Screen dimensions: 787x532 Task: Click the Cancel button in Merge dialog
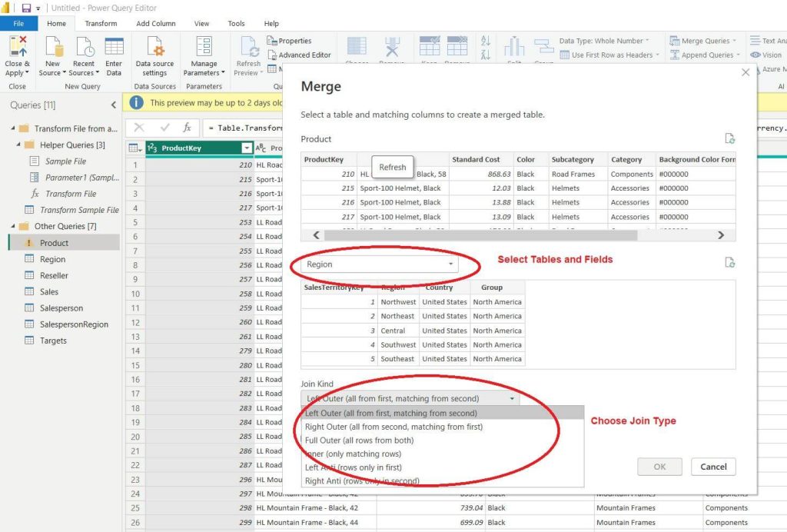[713, 467]
